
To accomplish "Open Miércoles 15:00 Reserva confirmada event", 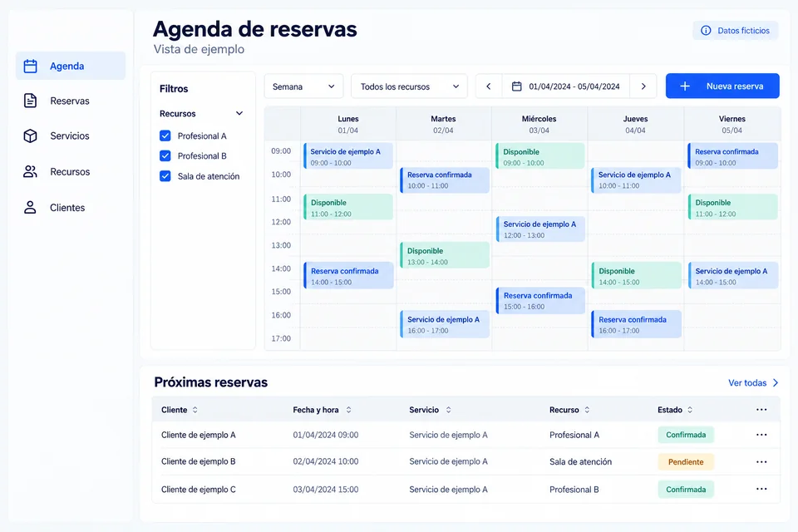I will [540, 300].
